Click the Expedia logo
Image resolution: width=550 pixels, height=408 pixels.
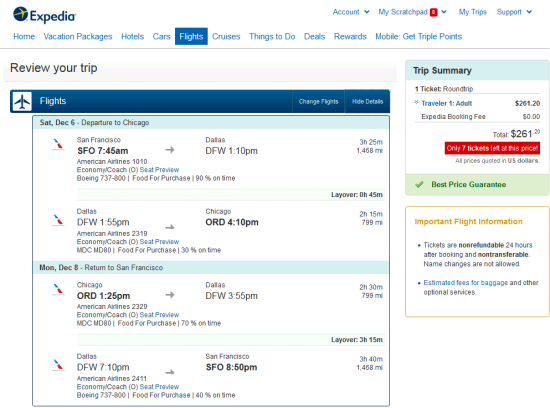click(45, 15)
